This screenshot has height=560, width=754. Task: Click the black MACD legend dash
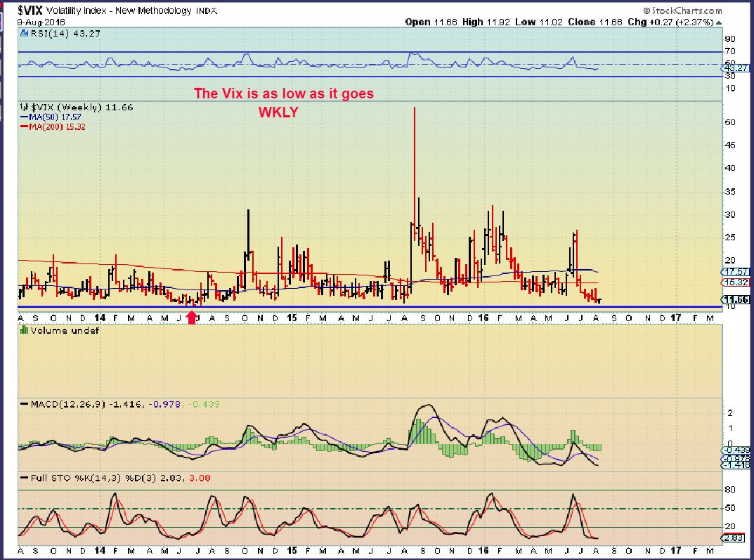(x=25, y=405)
